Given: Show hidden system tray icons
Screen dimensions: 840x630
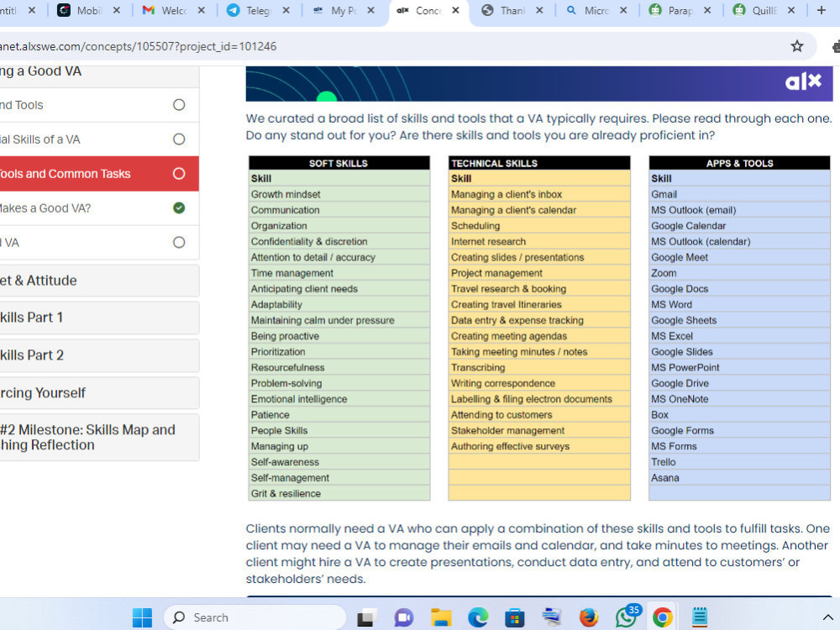Looking at the screenshot, I should (x=827, y=617).
